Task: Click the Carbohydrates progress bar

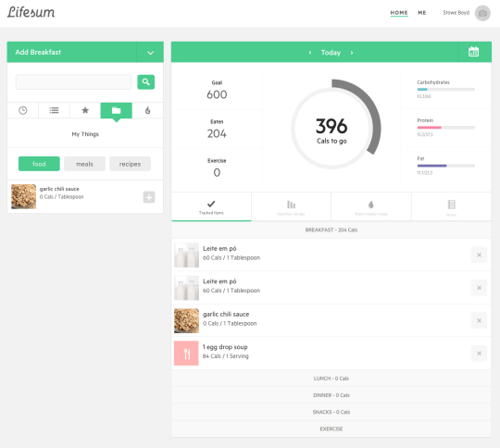Action: pyautogui.click(x=445, y=89)
